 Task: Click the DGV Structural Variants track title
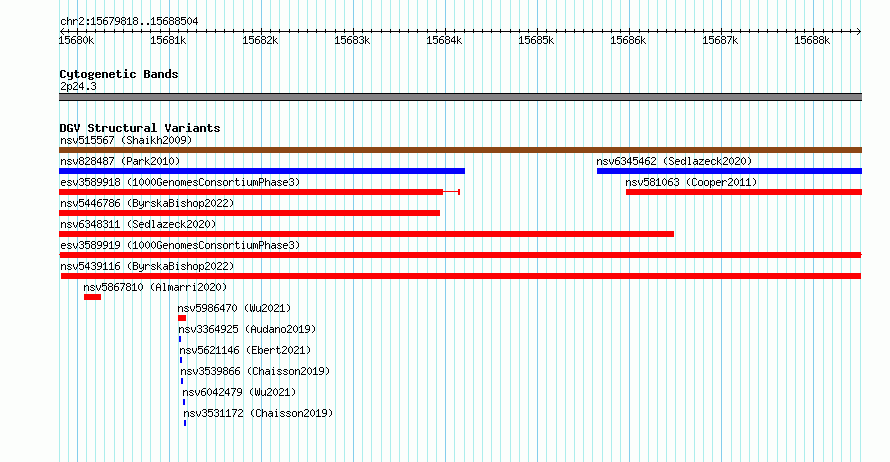(x=140, y=128)
